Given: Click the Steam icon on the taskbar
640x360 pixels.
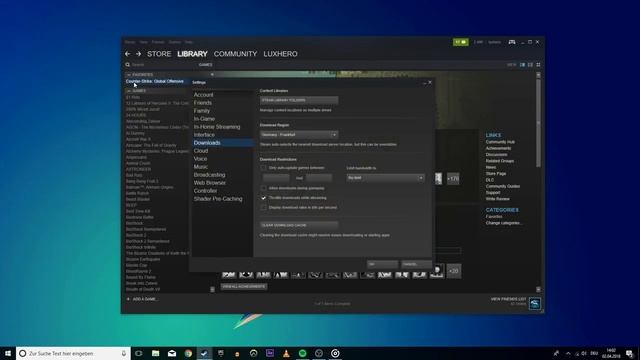Looking at the screenshot, I should click(x=204, y=353).
